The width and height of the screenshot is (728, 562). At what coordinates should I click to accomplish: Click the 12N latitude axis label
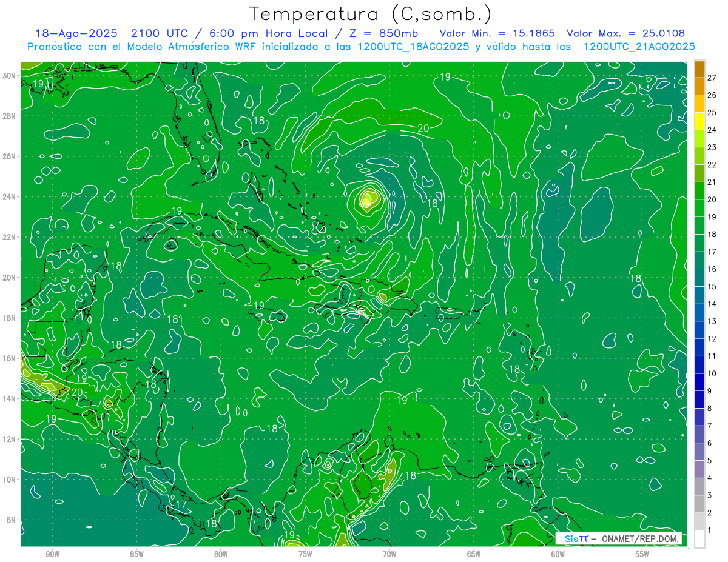tap(9, 439)
